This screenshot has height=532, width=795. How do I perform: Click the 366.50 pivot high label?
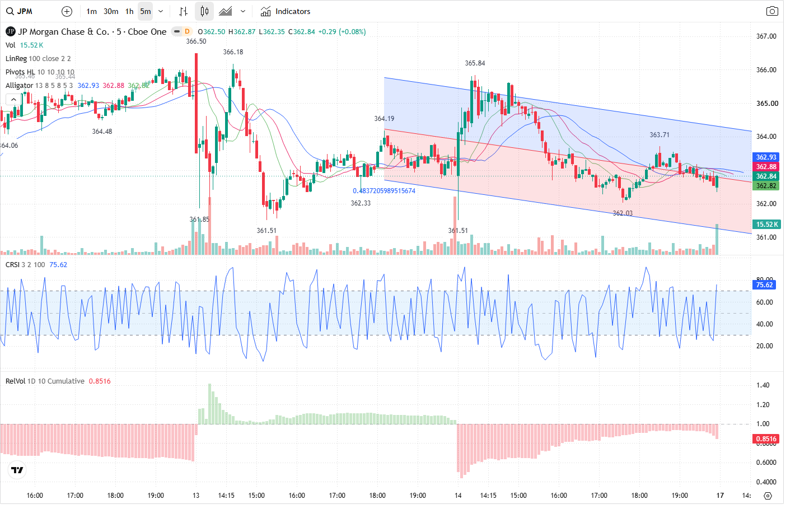196,41
